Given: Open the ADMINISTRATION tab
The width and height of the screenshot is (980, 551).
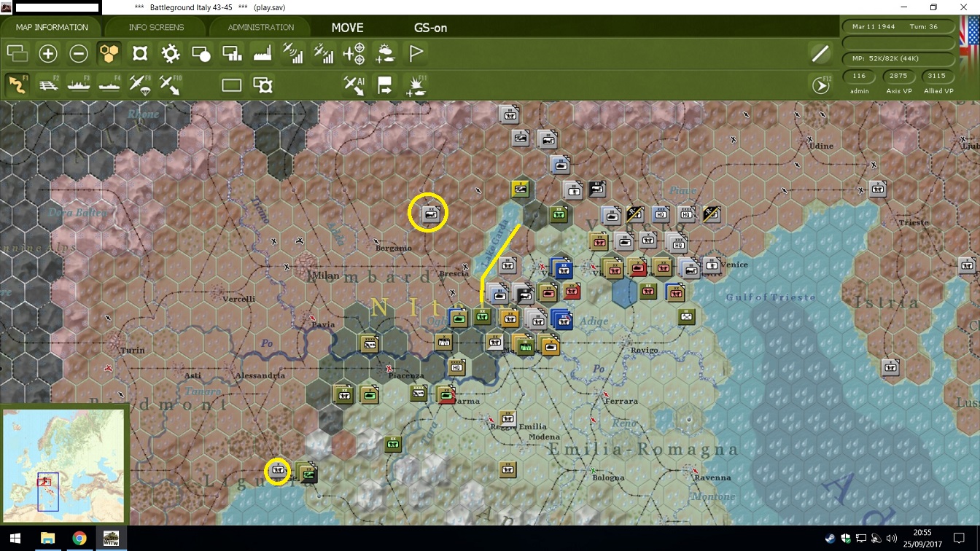Looking at the screenshot, I should coord(260,28).
